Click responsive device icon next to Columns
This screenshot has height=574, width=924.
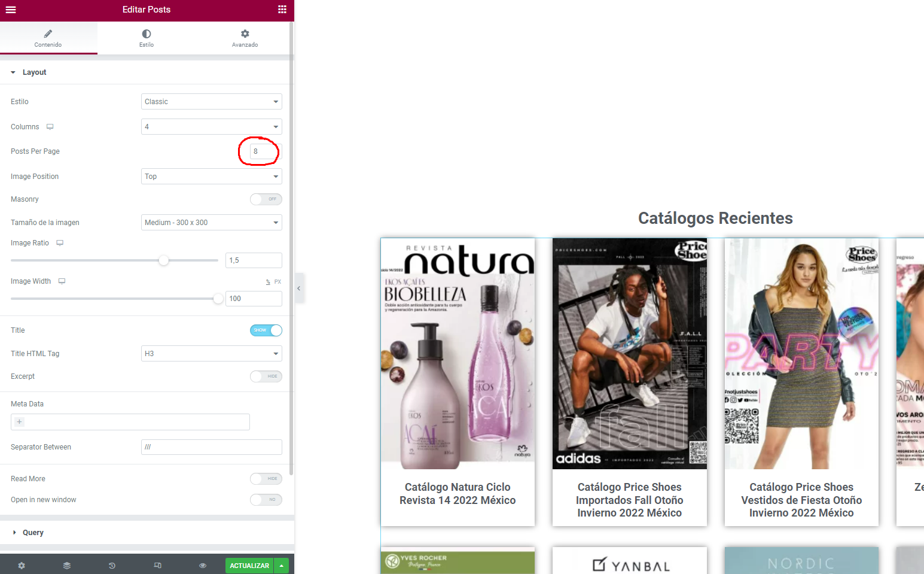50,127
